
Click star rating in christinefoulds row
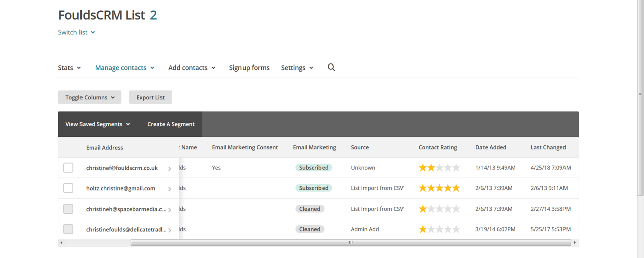point(439,229)
